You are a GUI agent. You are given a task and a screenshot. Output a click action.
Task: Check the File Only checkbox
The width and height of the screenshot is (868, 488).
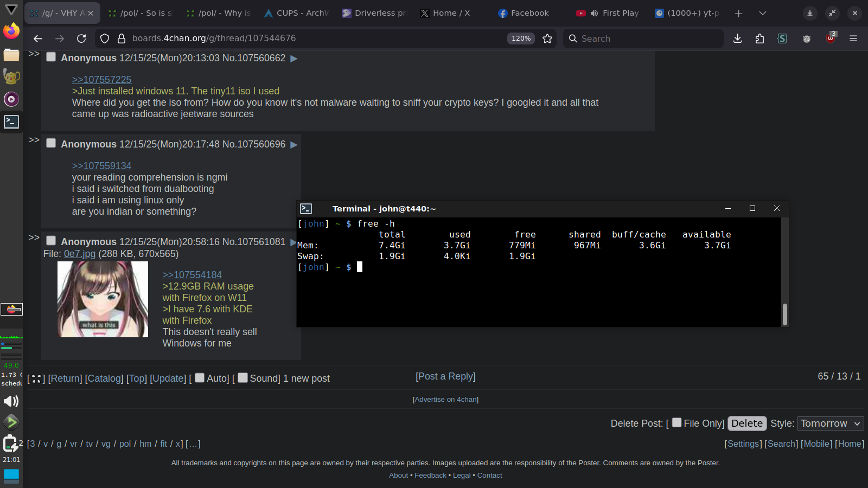tap(676, 422)
